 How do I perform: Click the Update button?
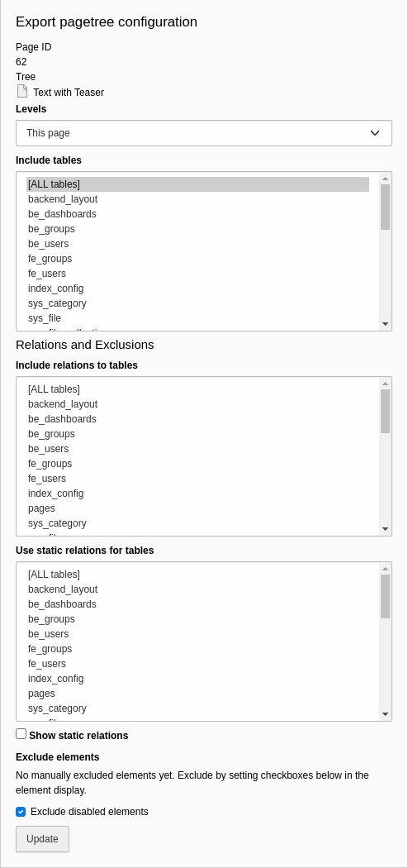coord(43,839)
